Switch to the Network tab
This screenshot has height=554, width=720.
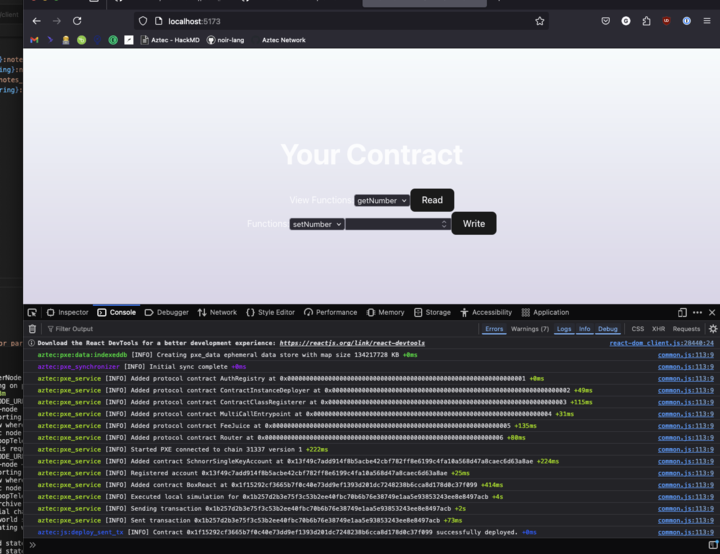pyautogui.click(x=217, y=312)
